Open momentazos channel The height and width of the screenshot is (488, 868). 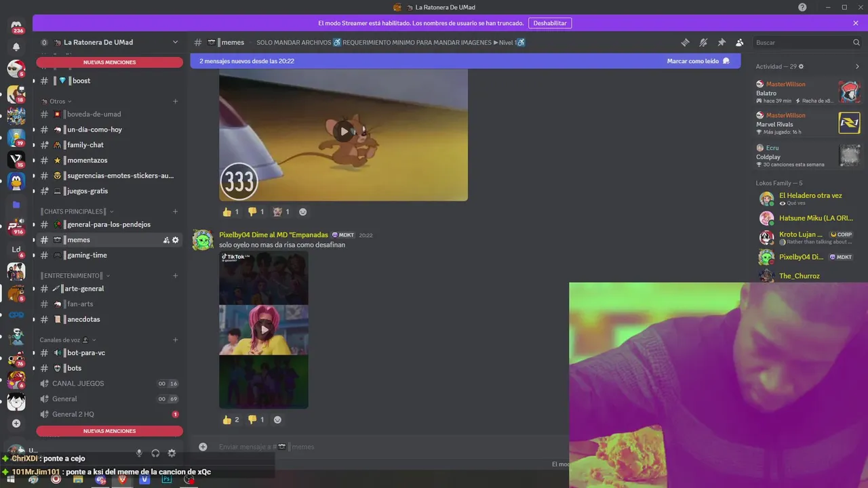tap(109, 160)
